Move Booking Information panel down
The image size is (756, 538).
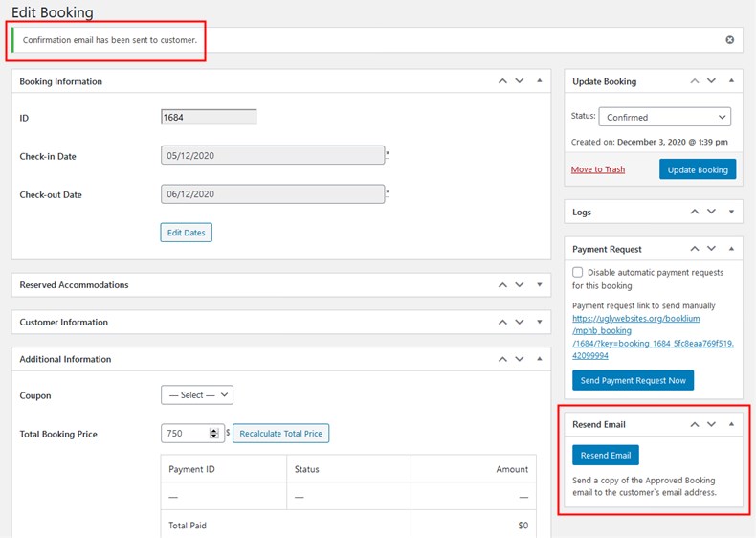520,81
